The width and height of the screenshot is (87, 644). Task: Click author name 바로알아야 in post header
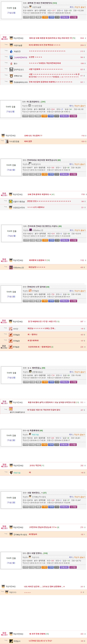pyautogui.click(x=36, y=164)
